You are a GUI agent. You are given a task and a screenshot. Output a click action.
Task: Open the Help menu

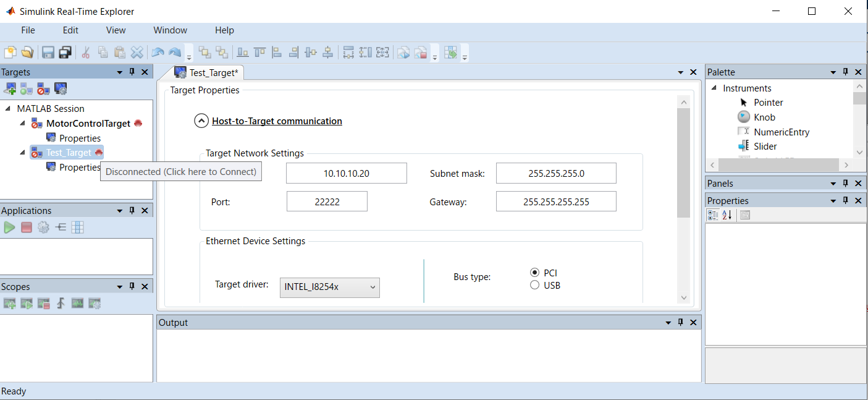click(x=224, y=30)
